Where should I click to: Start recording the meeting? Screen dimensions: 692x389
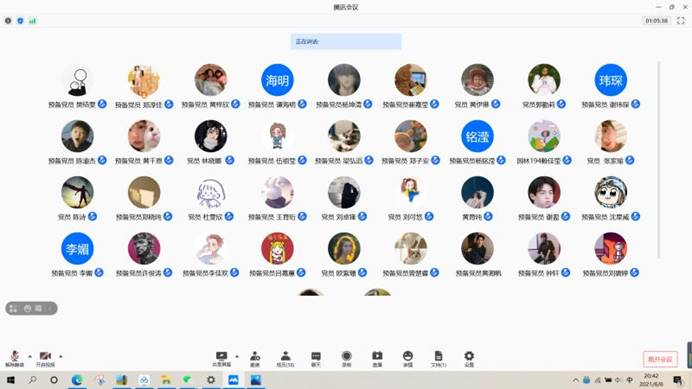[346, 359]
